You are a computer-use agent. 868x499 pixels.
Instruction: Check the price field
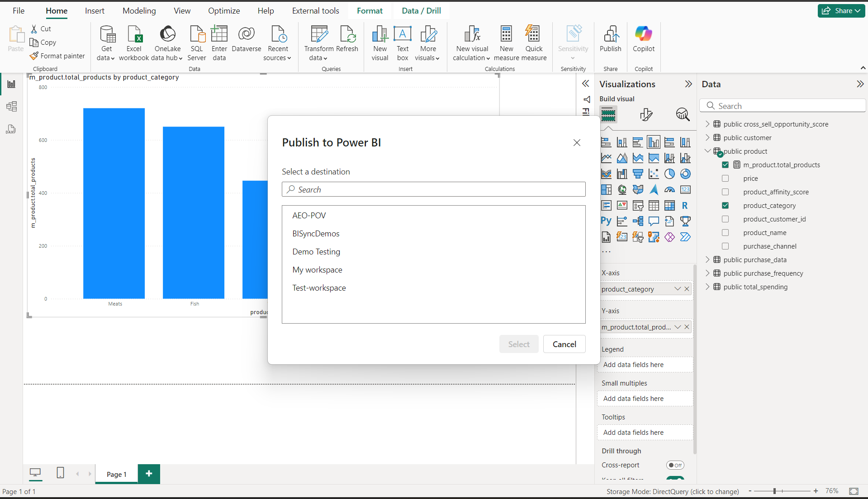tap(726, 179)
